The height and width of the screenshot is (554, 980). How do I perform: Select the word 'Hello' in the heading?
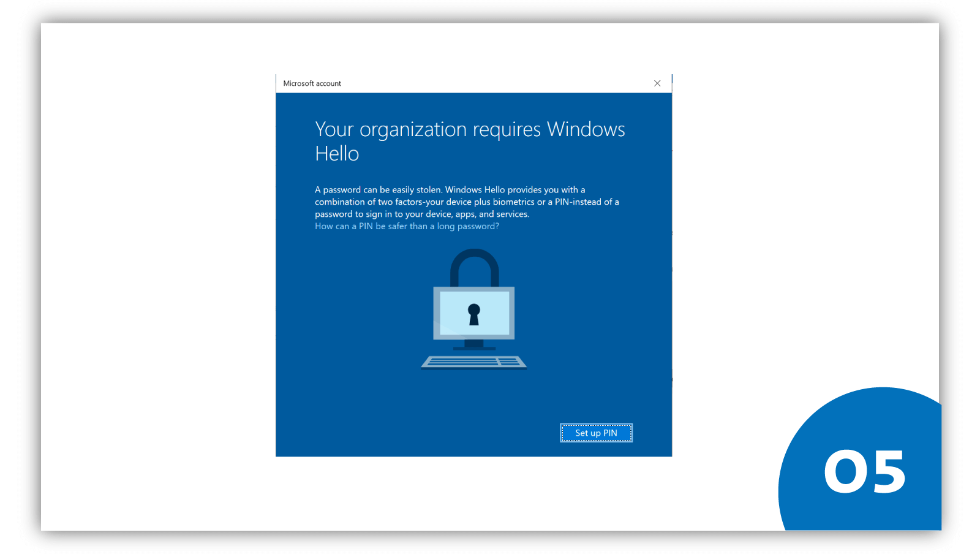[x=337, y=153]
